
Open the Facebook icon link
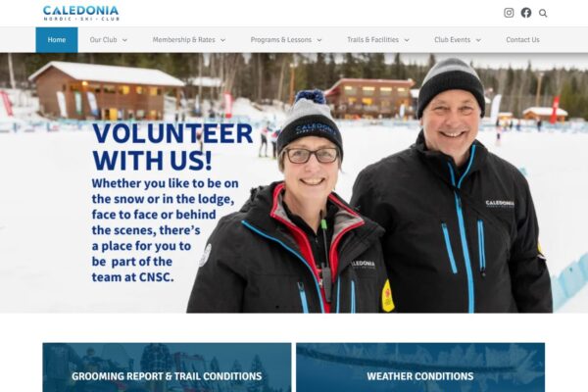[525, 13]
